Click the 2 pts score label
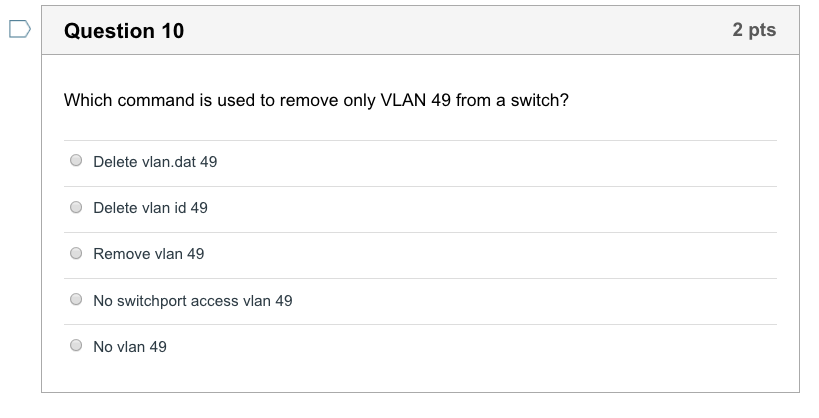 (x=754, y=30)
